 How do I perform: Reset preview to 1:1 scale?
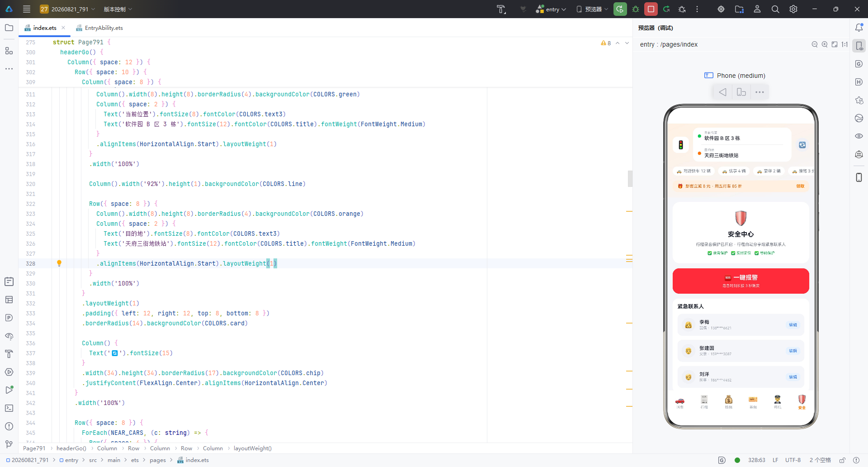844,44
